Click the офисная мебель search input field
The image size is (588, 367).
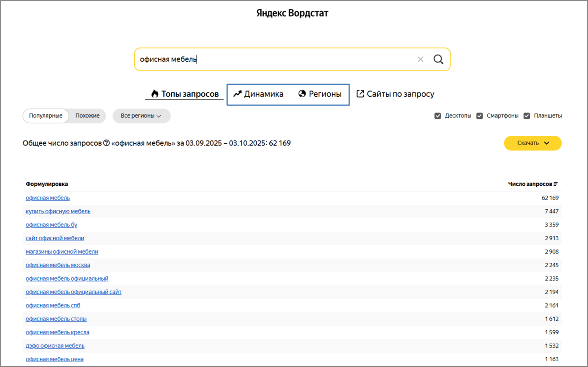click(273, 59)
